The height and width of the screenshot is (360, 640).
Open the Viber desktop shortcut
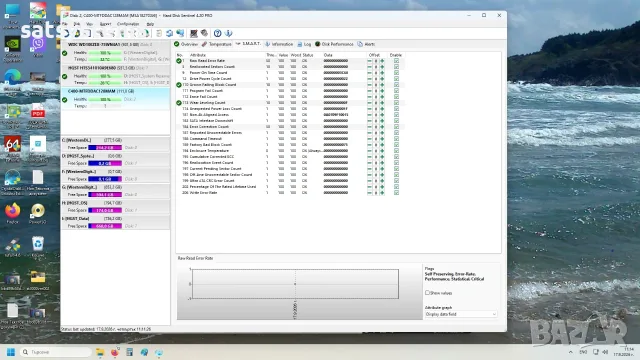click(x=38, y=47)
